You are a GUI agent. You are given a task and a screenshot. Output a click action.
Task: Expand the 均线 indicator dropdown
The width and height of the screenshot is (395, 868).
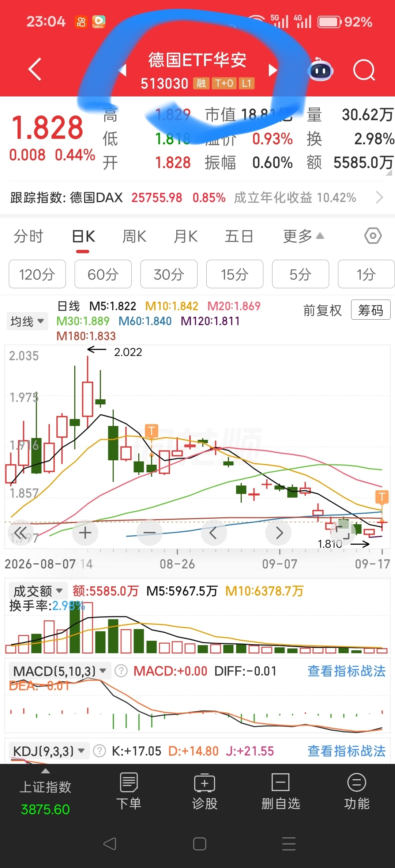point(27,321)
